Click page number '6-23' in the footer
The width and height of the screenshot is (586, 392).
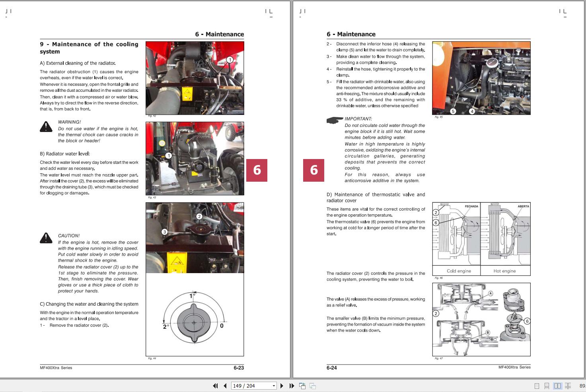pyautogui.click(x=239, y=368)
